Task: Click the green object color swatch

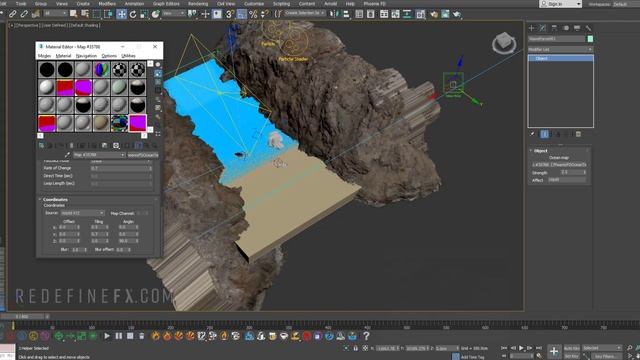Action: 590,39
